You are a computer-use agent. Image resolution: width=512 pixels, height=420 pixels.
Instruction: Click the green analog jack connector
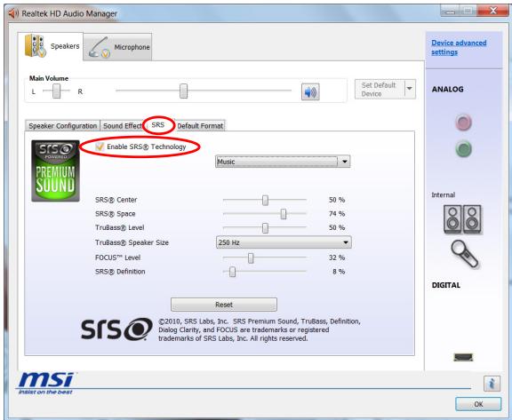pos(463,149)
